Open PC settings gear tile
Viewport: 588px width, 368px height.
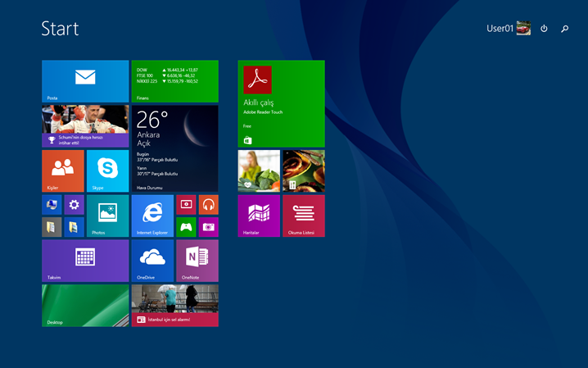(74, 205)
